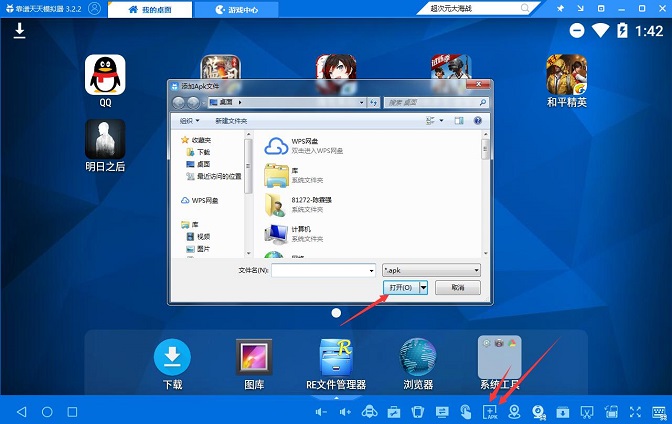The image size is (672, 424).
Task: Click the help question mark icon
Action: point(478,121)
